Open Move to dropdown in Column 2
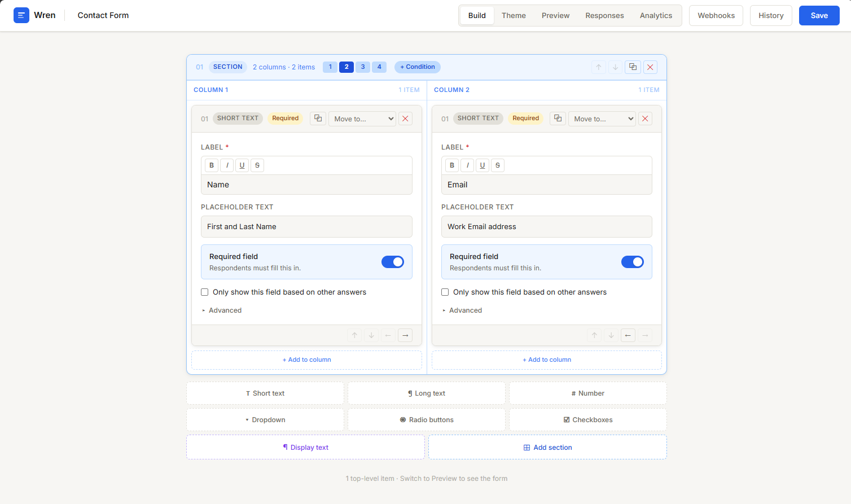Screen dimensions: 851x504 pos(602,119)
